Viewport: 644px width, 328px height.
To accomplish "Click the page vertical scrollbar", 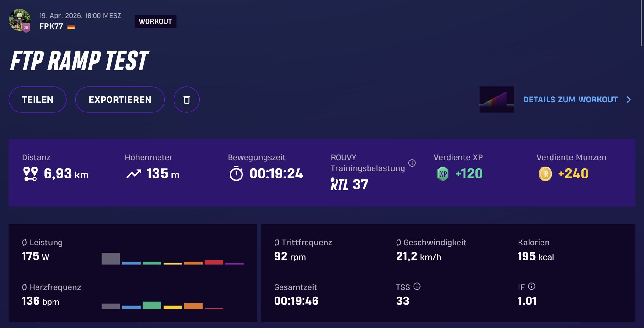I will click(x=642, y=23).
